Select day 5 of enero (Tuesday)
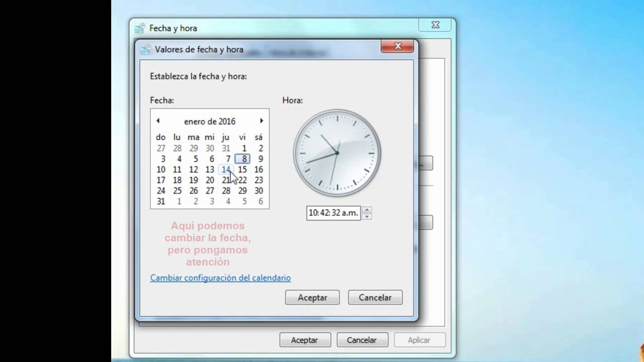 coord(195,159)
